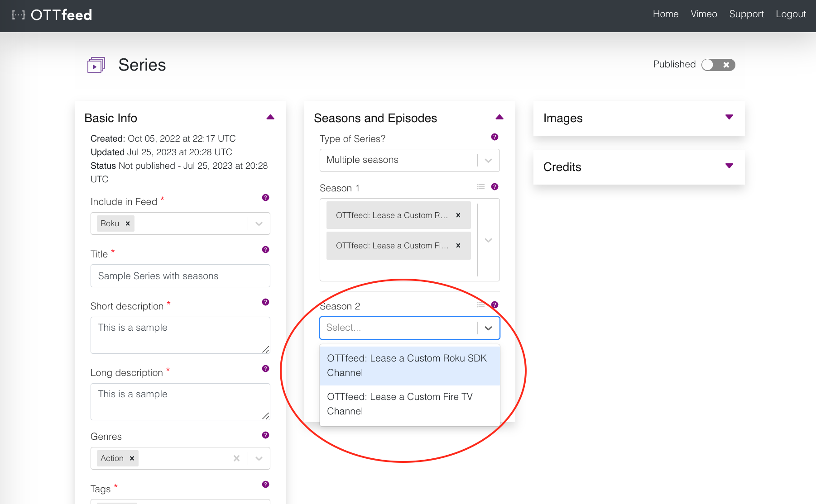Viewport: 816px width, 504px height.
Task: Open the Vimeo menu item
Action: coord(704,14)
